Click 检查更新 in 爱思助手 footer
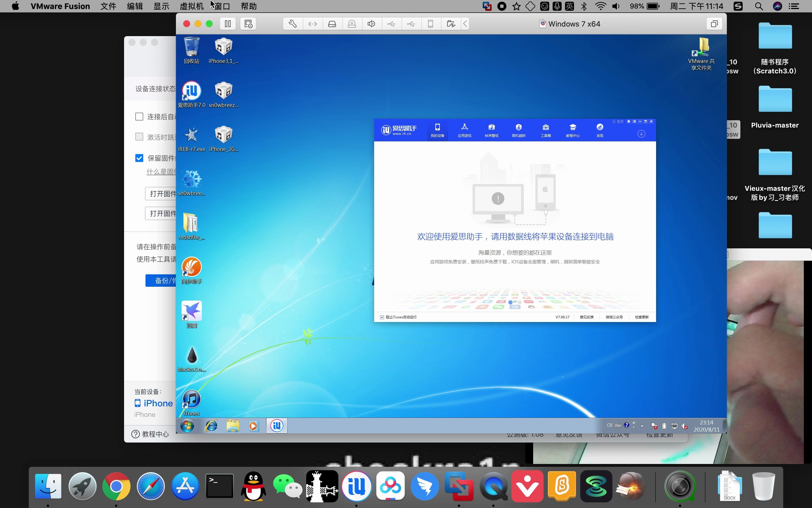 point(642,317)
